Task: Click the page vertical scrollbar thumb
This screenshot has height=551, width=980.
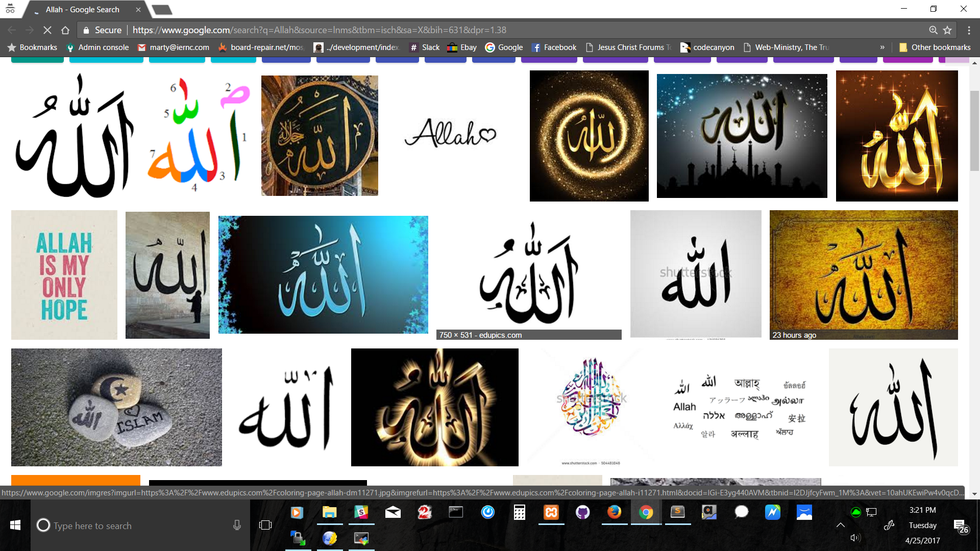Action: [x=974, y=130]
